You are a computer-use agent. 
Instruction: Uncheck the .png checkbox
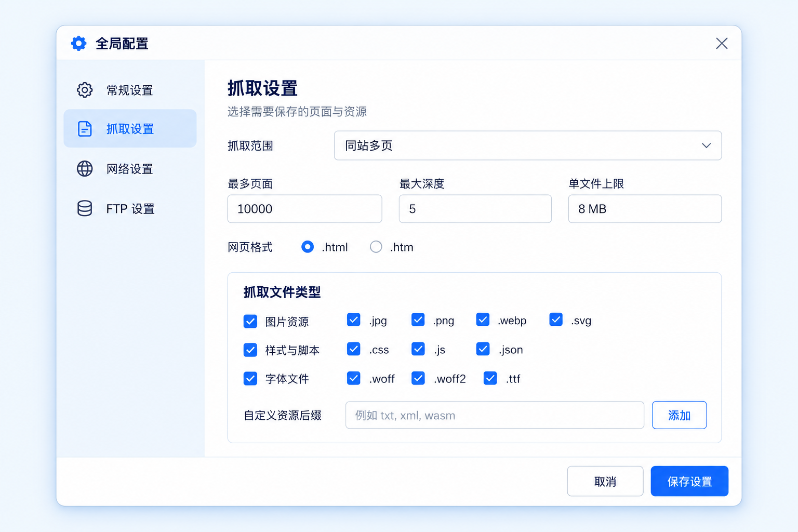tap(418, 320)
